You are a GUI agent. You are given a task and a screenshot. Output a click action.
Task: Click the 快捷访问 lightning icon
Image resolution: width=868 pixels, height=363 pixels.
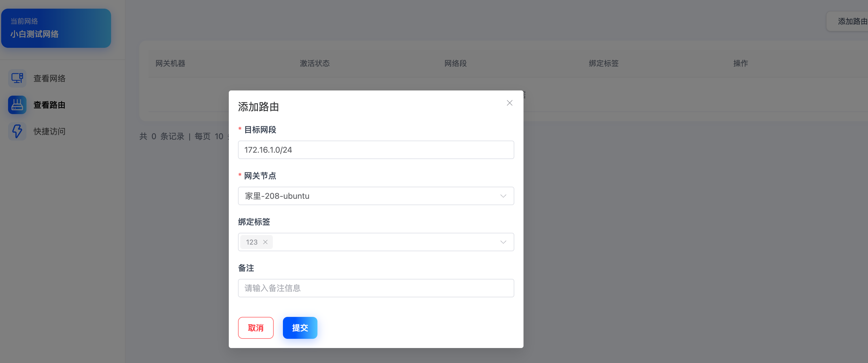click(x=17, y=131)
